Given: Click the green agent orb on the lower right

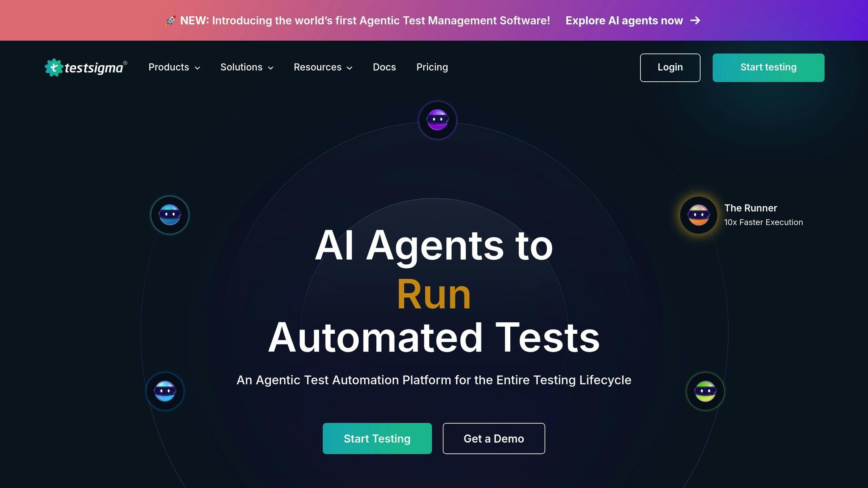Looking at the screenshot, I should point(705,391).
